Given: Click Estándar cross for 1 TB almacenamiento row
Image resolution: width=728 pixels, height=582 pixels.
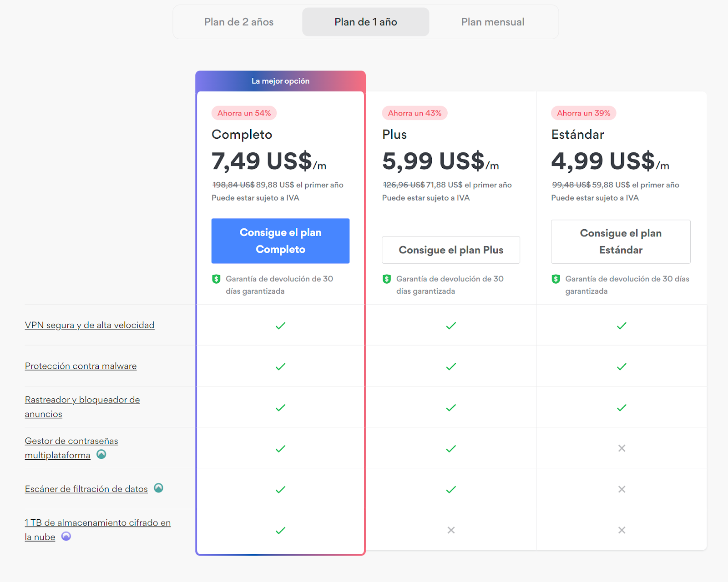Looking at the screenshot, I should [622, 530].
